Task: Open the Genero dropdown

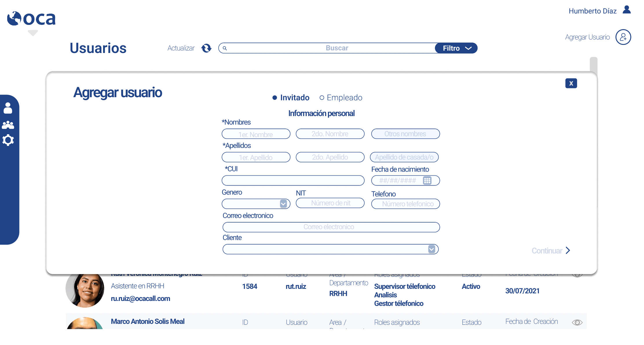Action: pyautogui.click(x=283, y=204)
